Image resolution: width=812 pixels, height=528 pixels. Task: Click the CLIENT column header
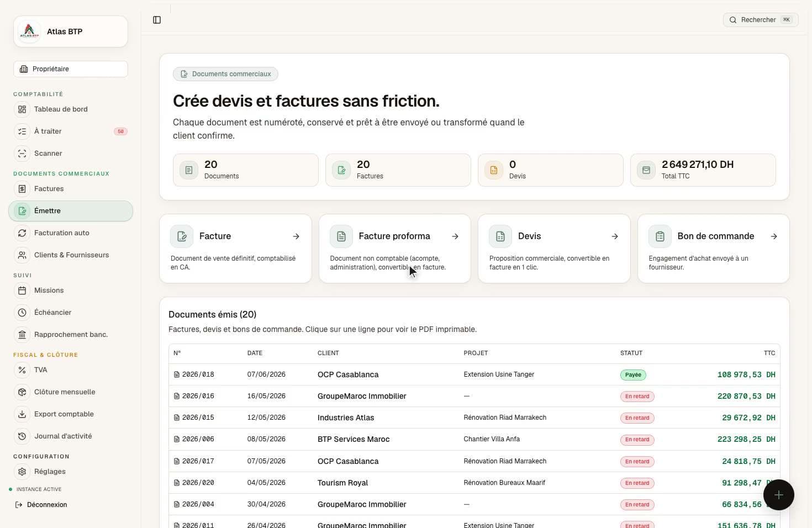328,353
